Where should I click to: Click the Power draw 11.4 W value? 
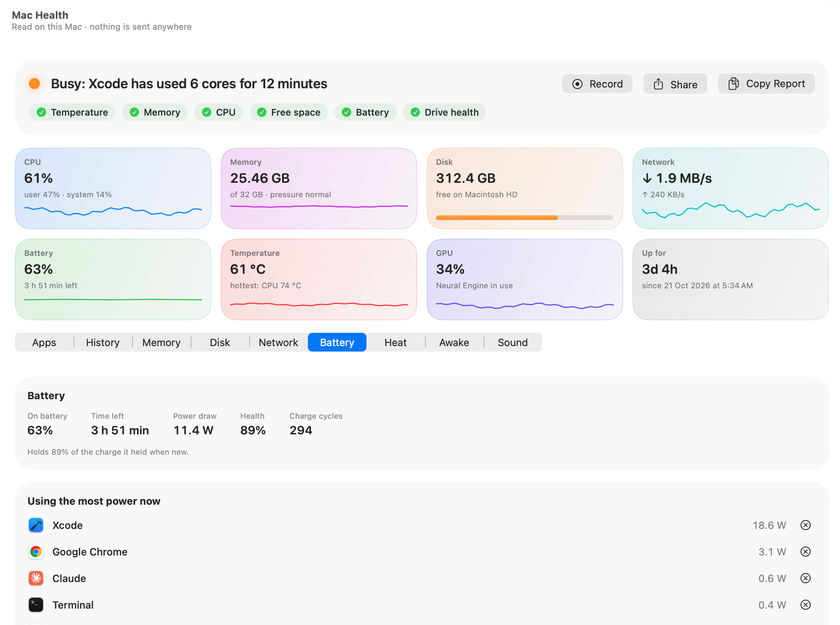point(193,430)
